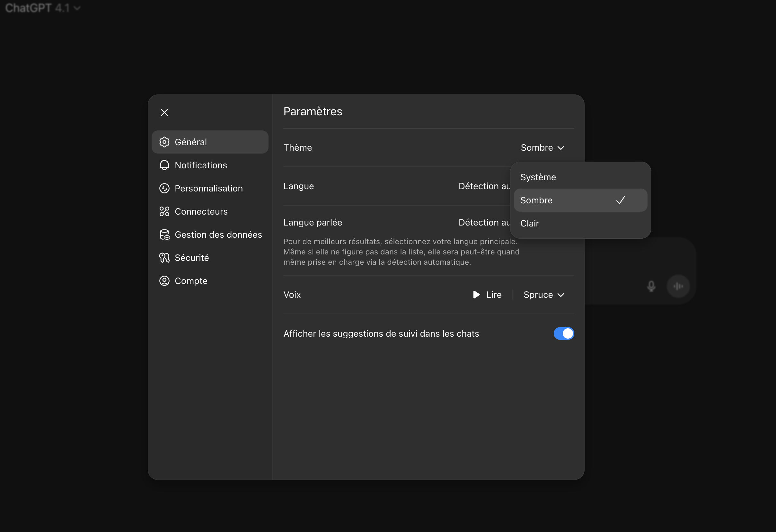The width and height of the screenshot is (776, 532).
Task: Click the Voix label
Action: point(292,295)
